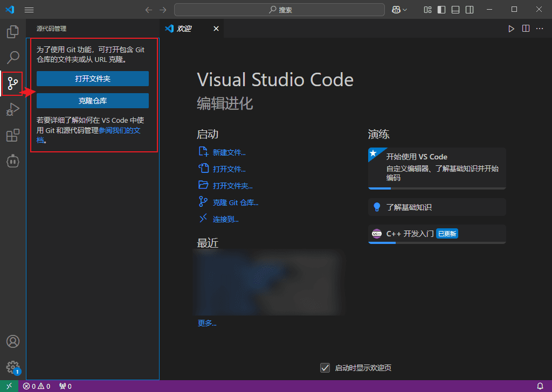Click the remote icon beside 连接到...

pyautogui.click(x=203, y=218)
